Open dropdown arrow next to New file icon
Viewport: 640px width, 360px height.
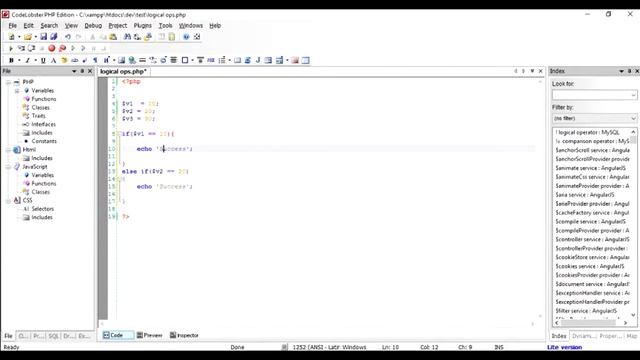point(19,37)
